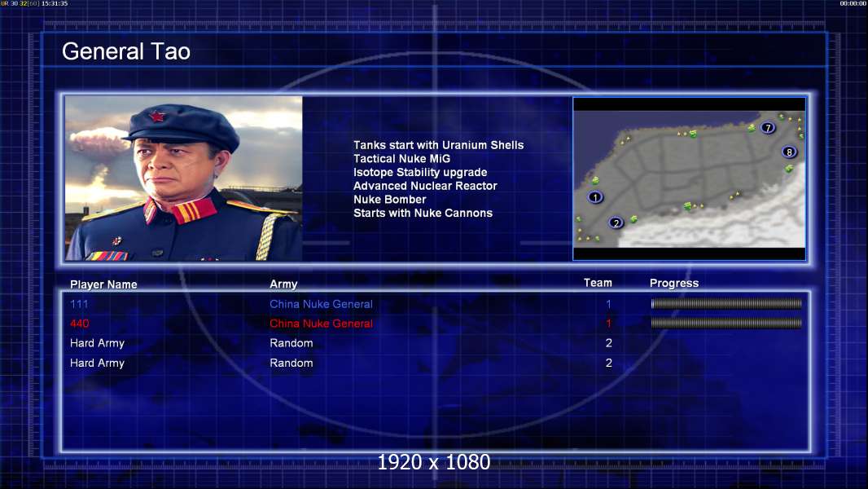Click loading progress bar for player 440
This screenshot has width=868, height=489.
pos(726,323)
